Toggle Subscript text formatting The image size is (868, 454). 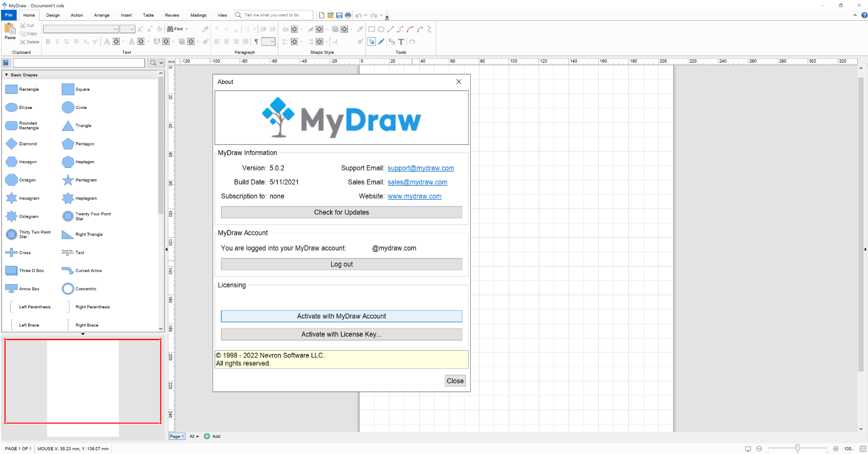click(x=85, y=42)
